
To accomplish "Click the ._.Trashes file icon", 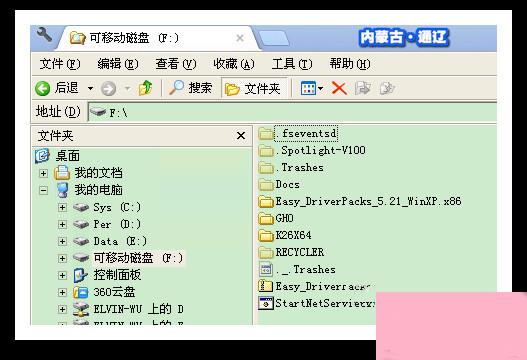I will [266, 269].
